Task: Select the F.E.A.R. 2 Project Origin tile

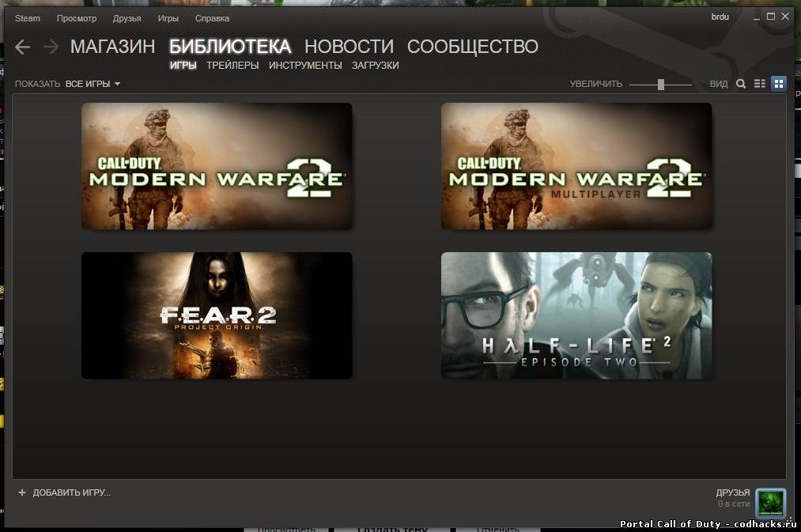Action: [217, 315]
